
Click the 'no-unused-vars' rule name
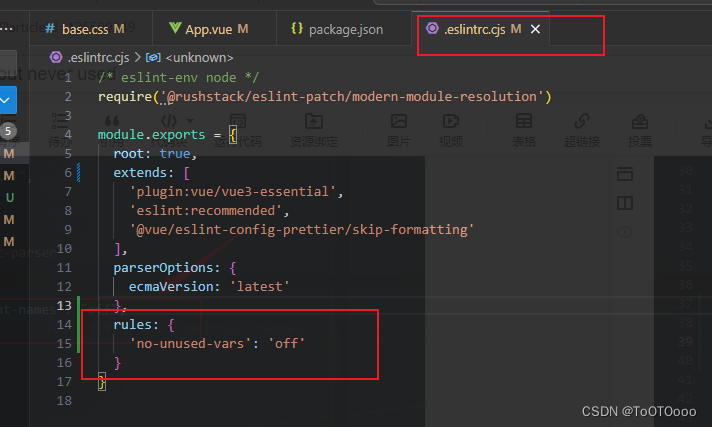pos(190,344)
